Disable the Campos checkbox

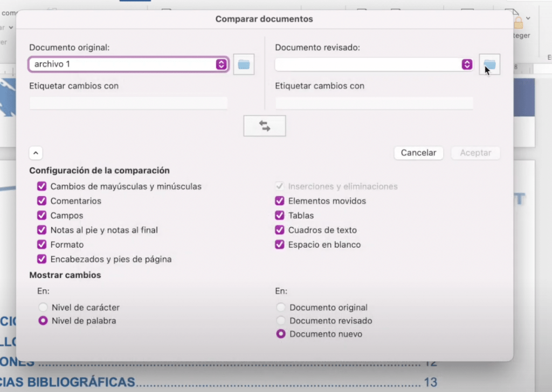pyautogui.click(x=42, y=215)
